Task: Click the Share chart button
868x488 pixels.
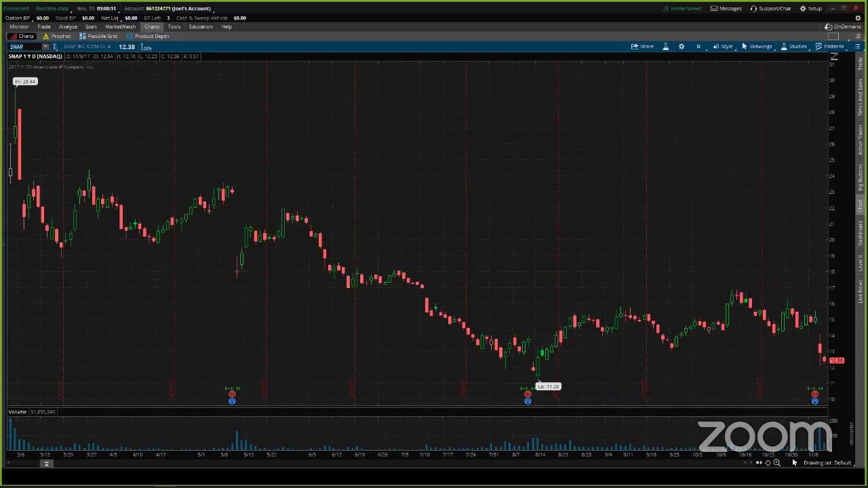Action: point(642,46)
